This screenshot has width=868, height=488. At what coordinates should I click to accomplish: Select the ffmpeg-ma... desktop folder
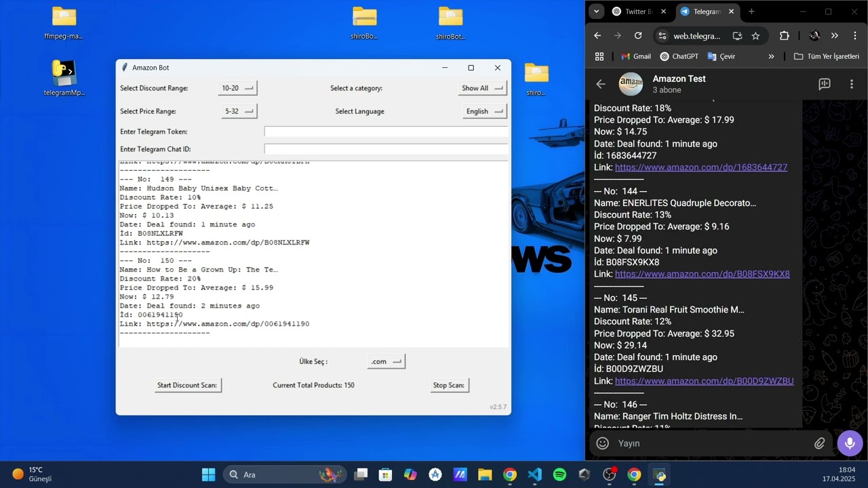tap(64, 23)
